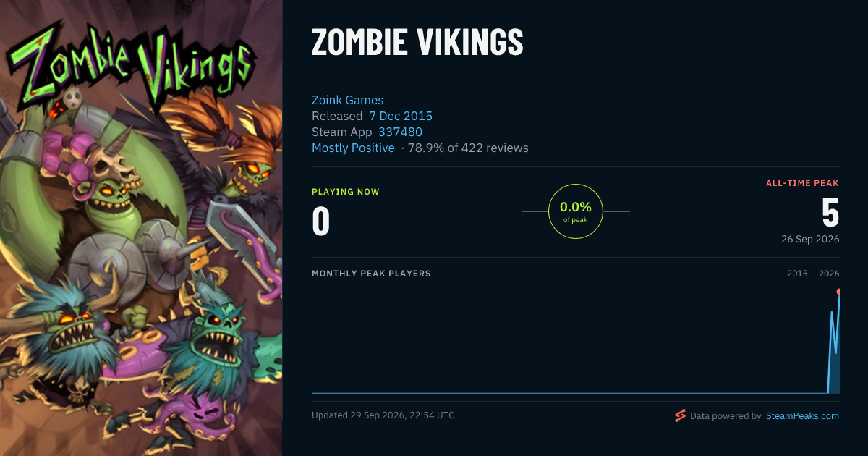
Task: Click the 0.0% of peak circle
Action: 576,211
